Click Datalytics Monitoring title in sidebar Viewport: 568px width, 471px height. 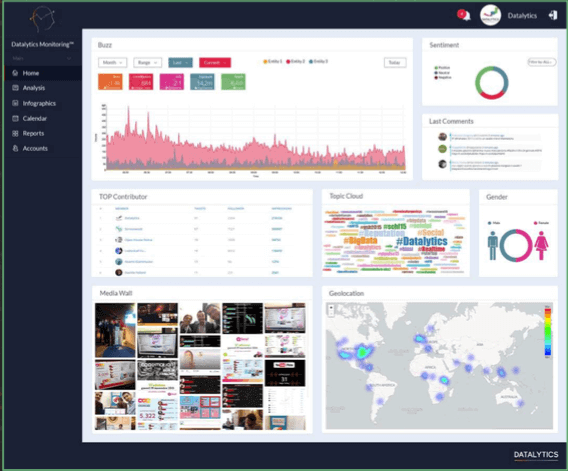(x=42, y=45)
